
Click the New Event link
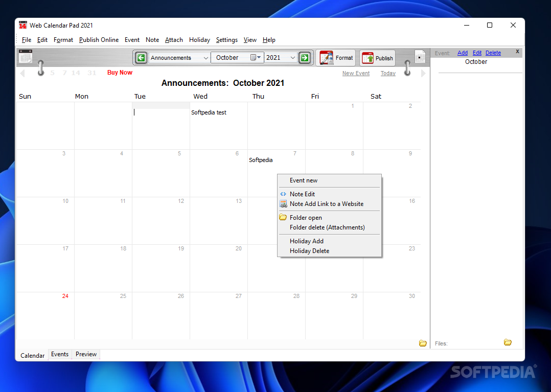point(356,73)
